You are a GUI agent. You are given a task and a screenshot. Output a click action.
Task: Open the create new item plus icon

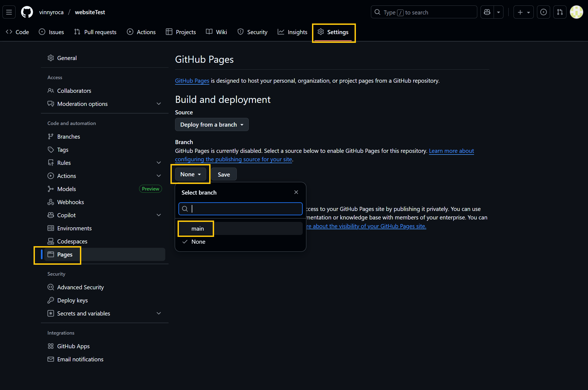520,12
